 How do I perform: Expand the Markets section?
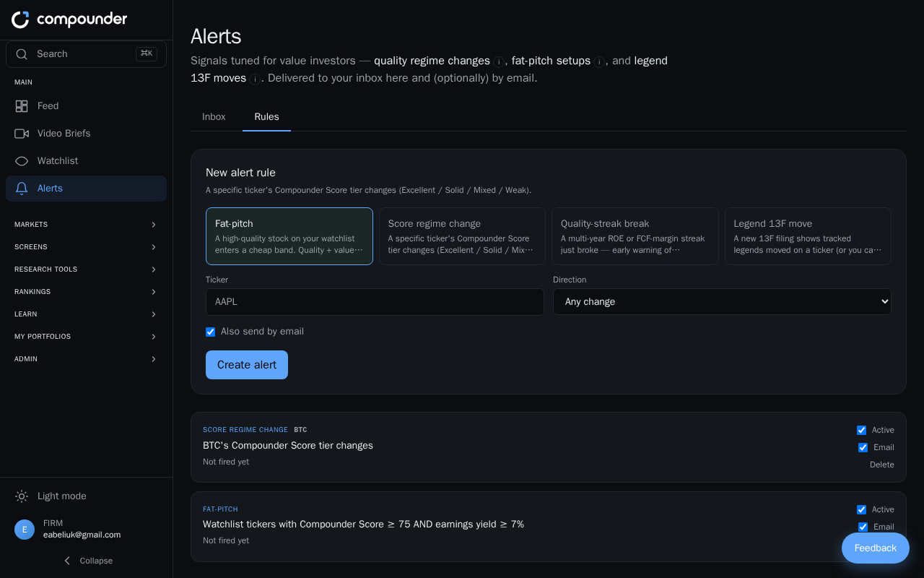pyautogui.click(x=86, y=225)
